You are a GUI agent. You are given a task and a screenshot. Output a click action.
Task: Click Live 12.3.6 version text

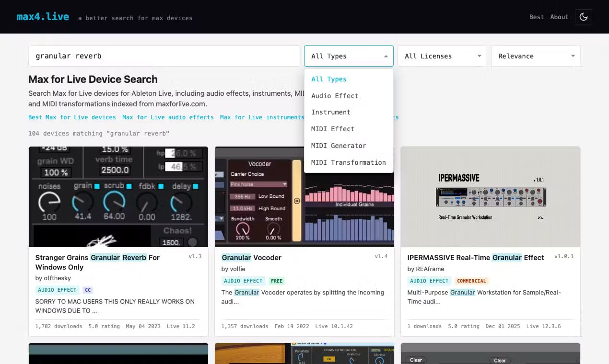click(543, 326)
